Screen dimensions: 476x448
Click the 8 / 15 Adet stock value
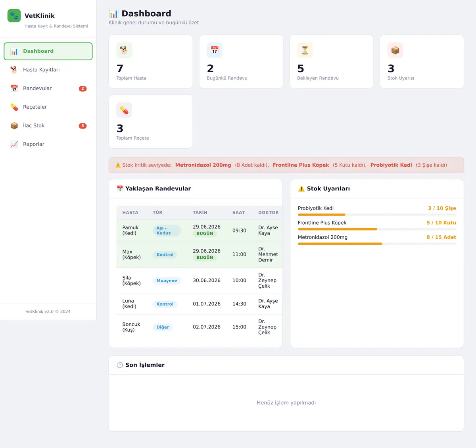pos(441,237)
